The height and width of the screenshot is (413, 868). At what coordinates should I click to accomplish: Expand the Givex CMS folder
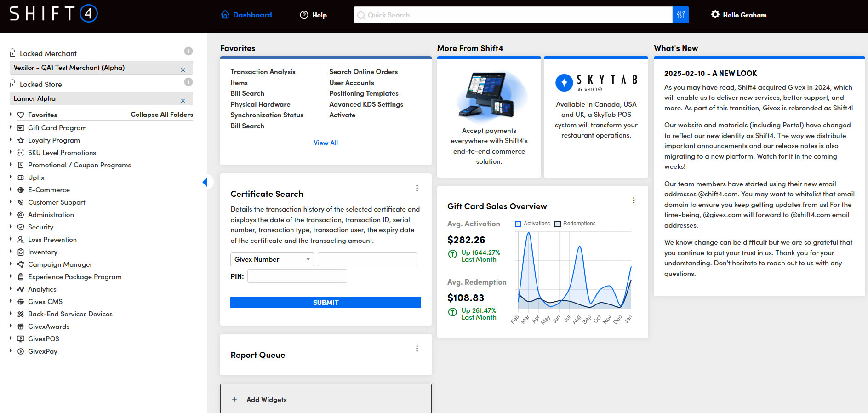tap(11, 301)
